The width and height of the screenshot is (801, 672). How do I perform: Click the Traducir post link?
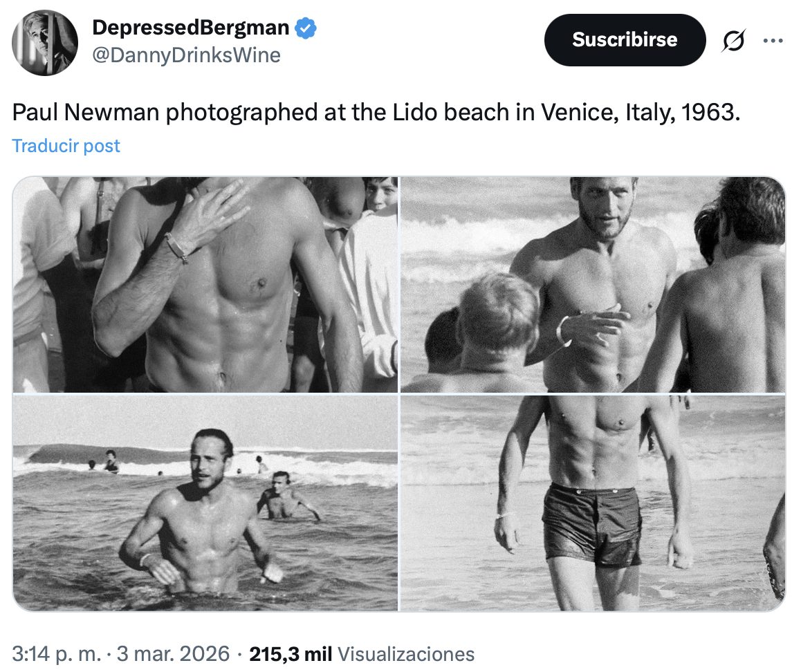[x=66, y=146]
